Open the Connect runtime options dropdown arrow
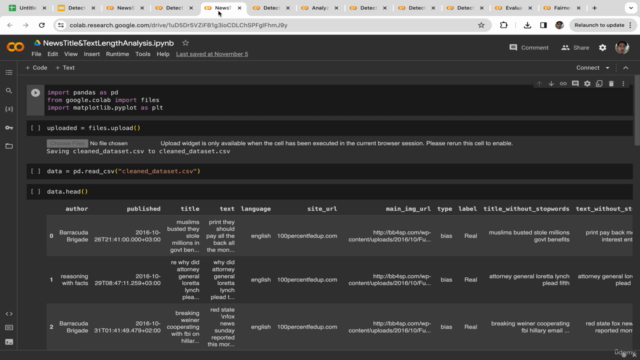 click(607, 68)
